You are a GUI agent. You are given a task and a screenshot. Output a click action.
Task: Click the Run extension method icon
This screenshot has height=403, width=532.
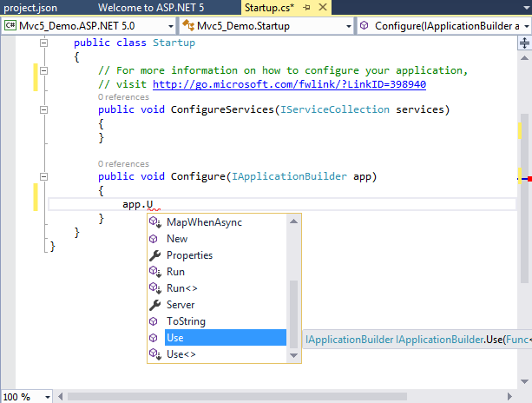pos(155,272)
